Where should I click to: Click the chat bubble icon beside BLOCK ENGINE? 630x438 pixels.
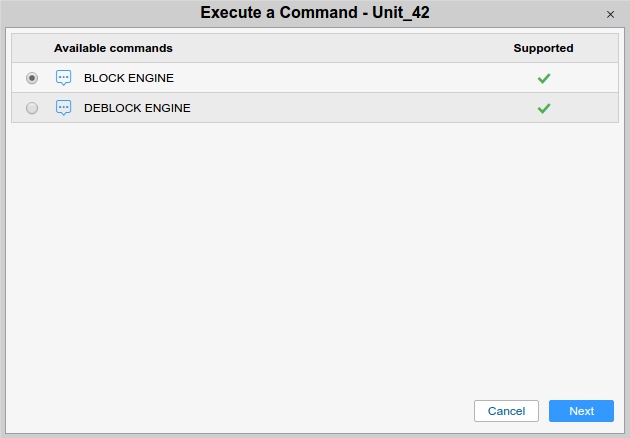coord(64,78)
